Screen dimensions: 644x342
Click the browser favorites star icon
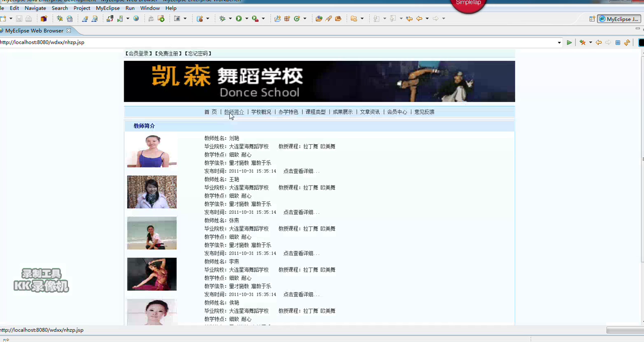point(583,43)
